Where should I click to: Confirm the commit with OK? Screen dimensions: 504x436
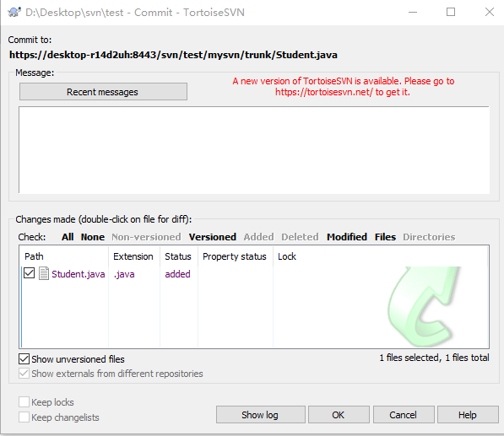coord(339,415)
